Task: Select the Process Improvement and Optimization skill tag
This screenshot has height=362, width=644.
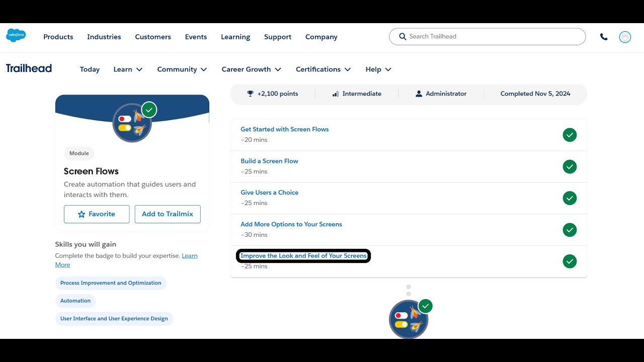Action: click(x=111, y=283)
